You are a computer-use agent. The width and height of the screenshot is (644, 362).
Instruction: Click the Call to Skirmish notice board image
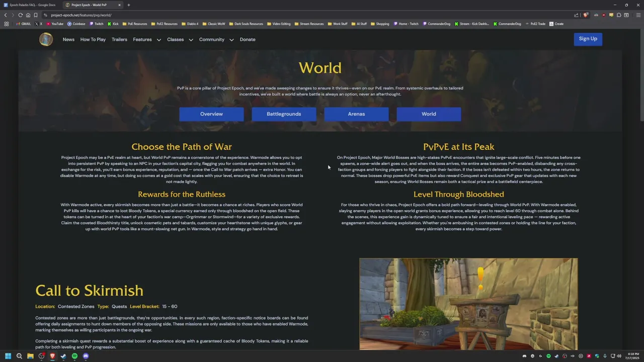coord(468,304)
